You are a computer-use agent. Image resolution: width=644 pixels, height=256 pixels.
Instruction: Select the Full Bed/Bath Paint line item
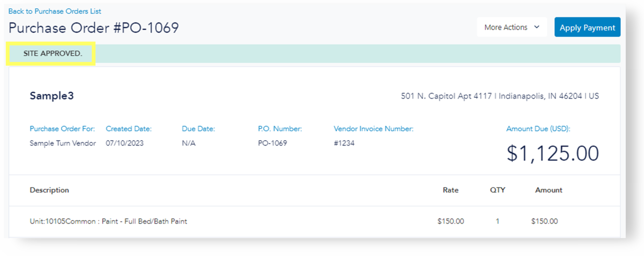click(108, 221)
